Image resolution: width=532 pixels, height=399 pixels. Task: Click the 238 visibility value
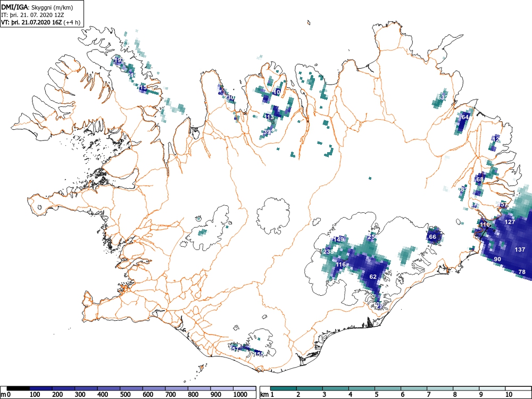[328, 252]
